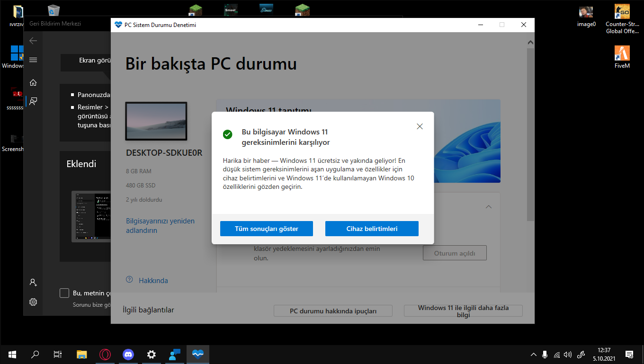Click the taskbar search magnifier icon
The image size is (644, 364).
[35, 354]
